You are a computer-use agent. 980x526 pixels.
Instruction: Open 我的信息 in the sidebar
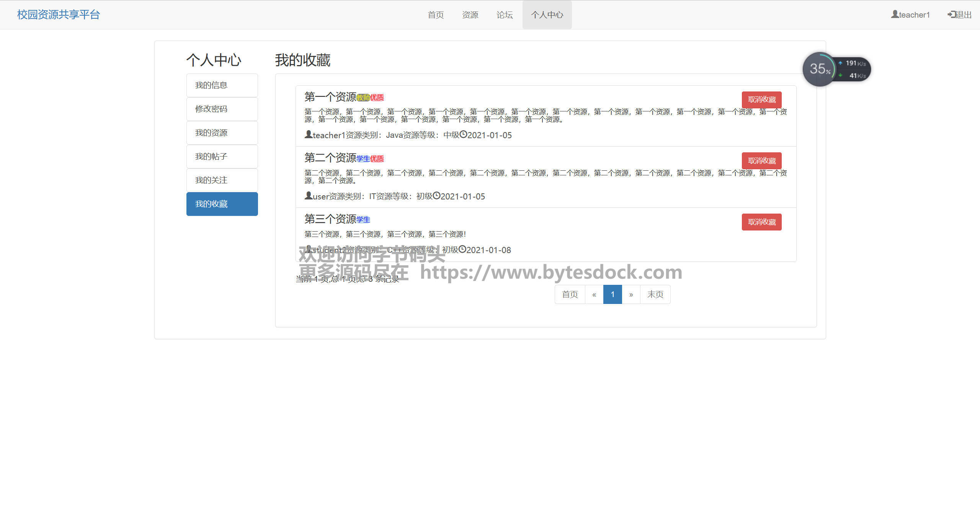coord(222,85)
